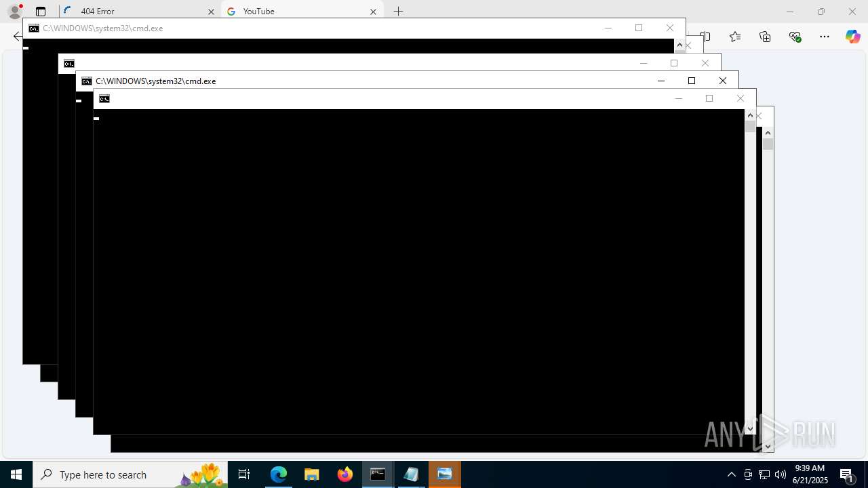Minimize the rearmost gray-titled cmd window

click(x=608, y=28)
